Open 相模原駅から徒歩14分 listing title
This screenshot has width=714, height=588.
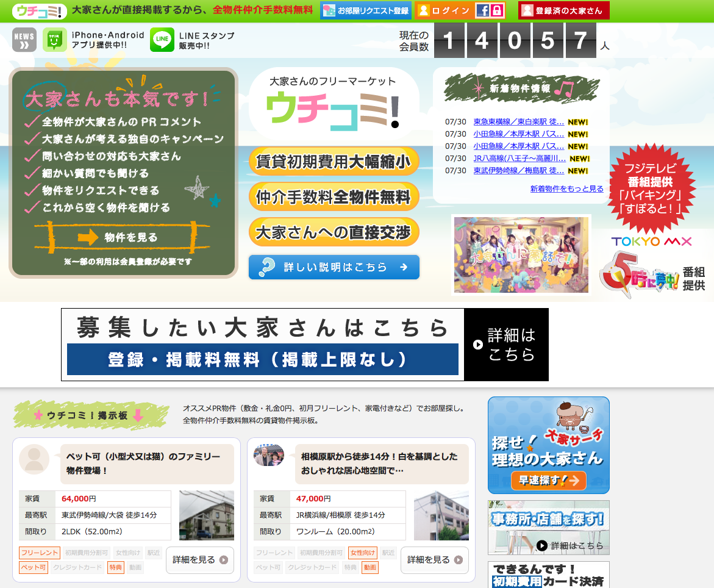click(x=379, y=463)
